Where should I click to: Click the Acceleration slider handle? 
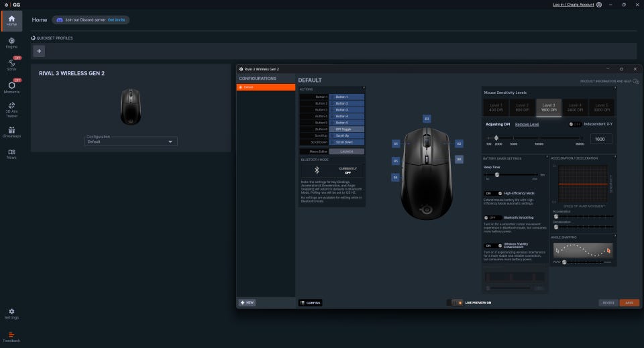click(556, 217)
